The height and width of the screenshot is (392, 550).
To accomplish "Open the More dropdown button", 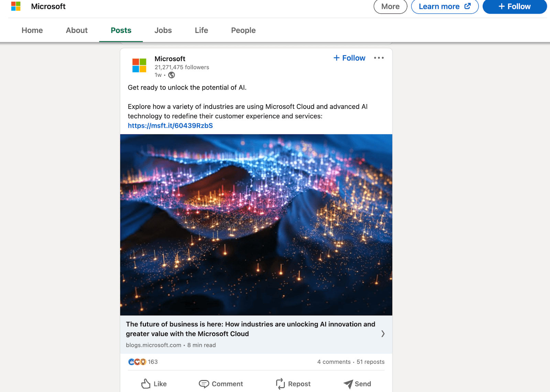I will (390, 7).
